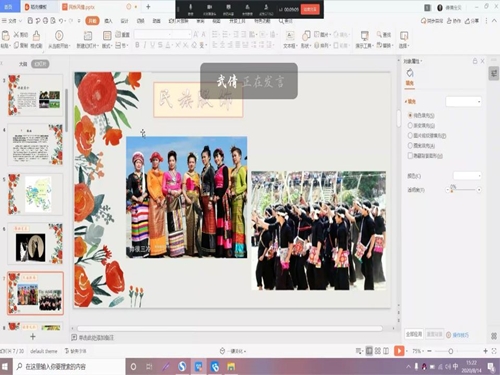Click the Reset slide icon

pos(118,34)
